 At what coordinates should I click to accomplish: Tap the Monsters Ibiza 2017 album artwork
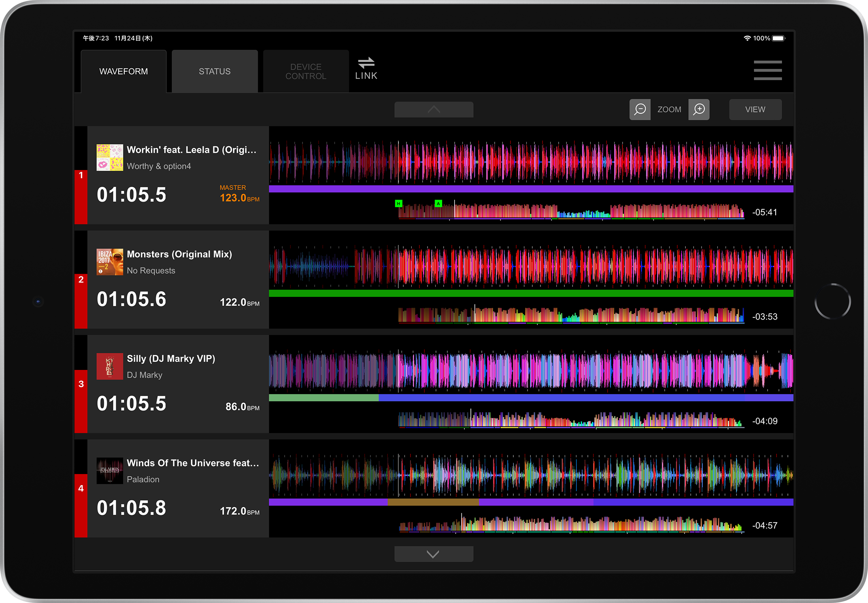click(x=110, y=262)
